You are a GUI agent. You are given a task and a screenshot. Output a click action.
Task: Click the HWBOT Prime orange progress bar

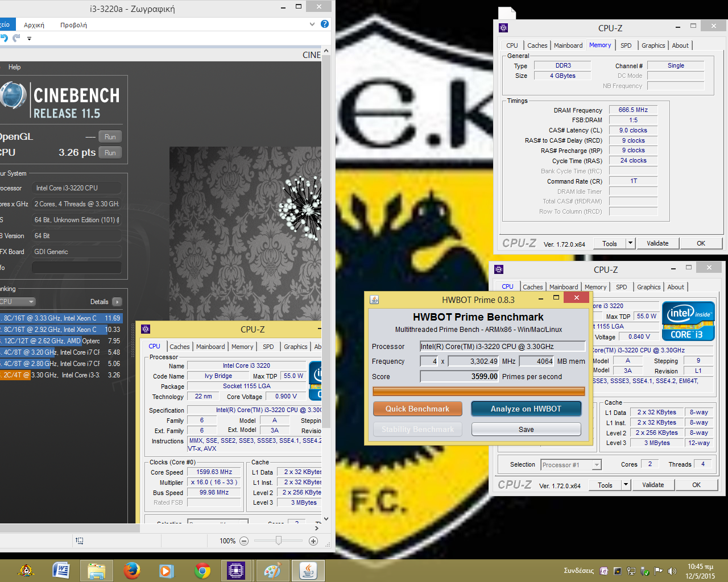[479, 391]
